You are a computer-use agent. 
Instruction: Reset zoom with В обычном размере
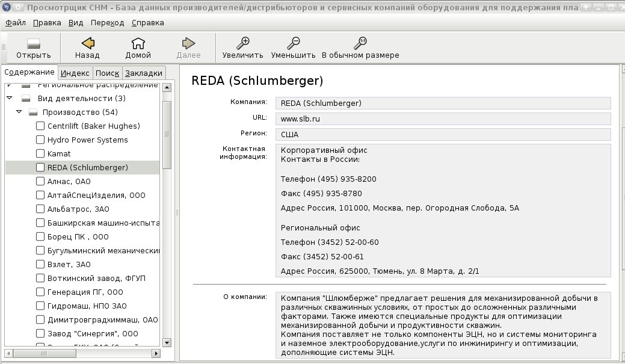(x=360, y=43)
